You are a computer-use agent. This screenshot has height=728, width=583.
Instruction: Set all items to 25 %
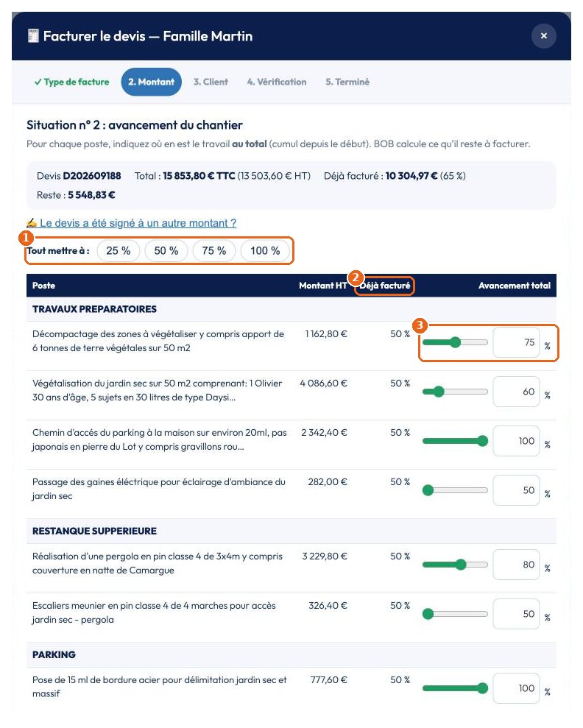click(x=119, y=251)
